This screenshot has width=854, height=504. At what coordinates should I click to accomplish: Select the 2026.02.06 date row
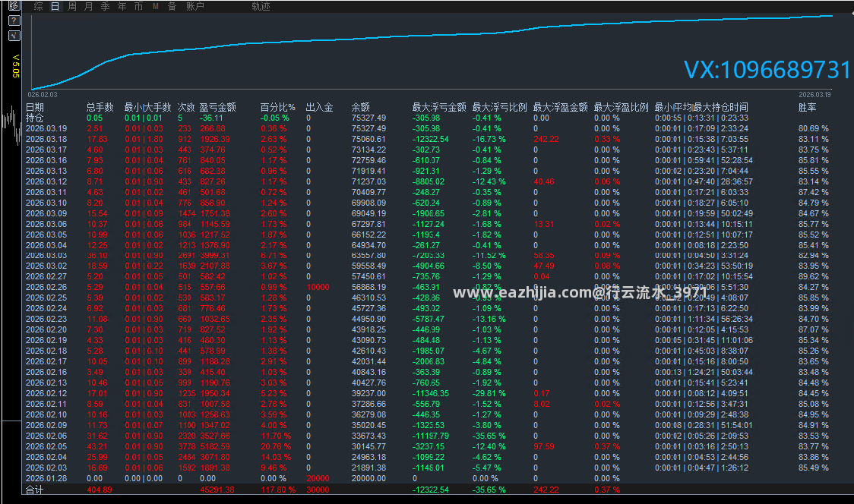click(x=46, y=436)
